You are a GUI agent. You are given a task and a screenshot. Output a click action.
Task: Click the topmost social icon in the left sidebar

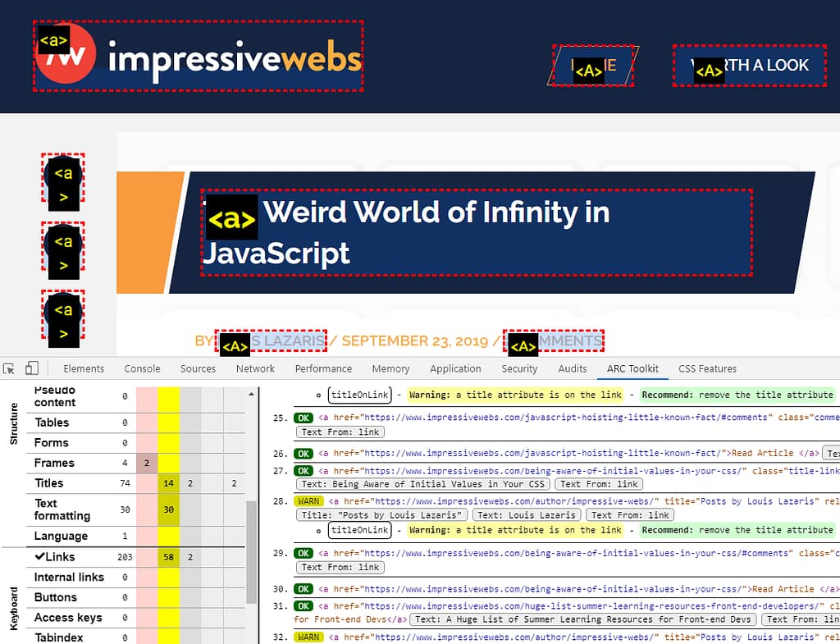tap(63, 181)
